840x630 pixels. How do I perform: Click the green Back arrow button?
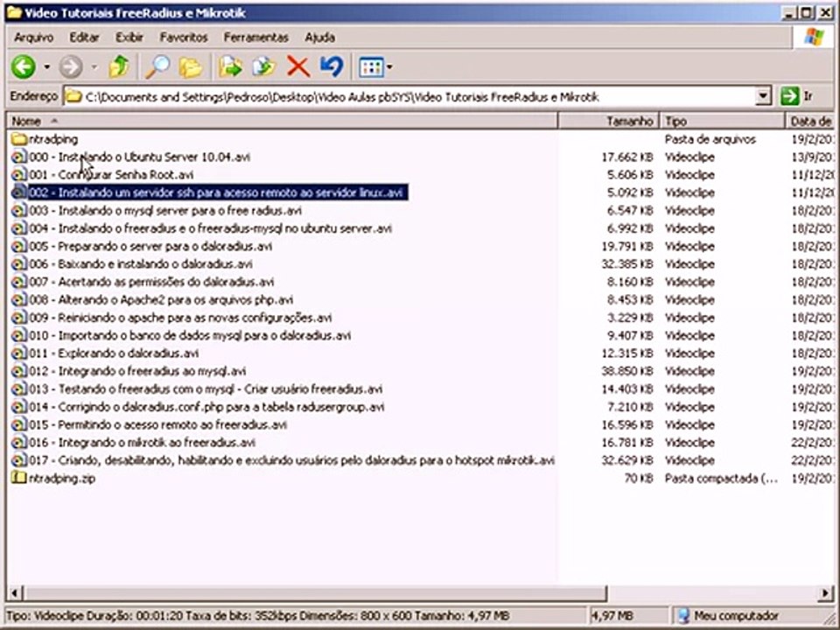point(24,67)
